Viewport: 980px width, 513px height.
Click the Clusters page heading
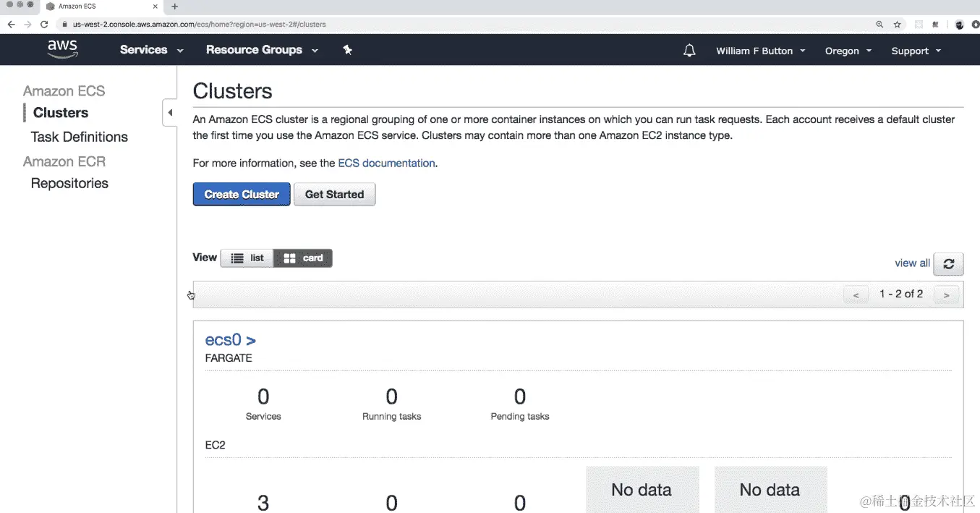233,91
